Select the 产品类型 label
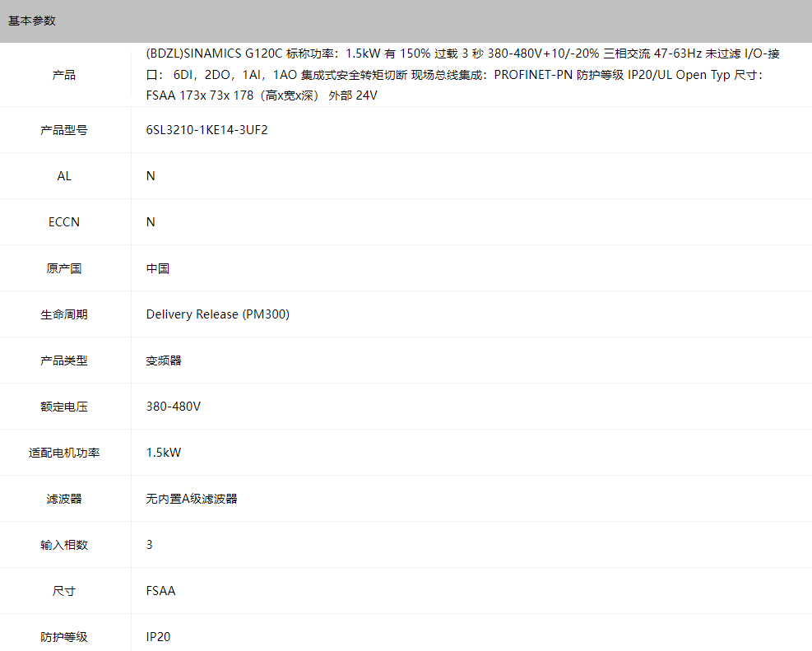Screen dimensions: 812x651 coord(63,360)
